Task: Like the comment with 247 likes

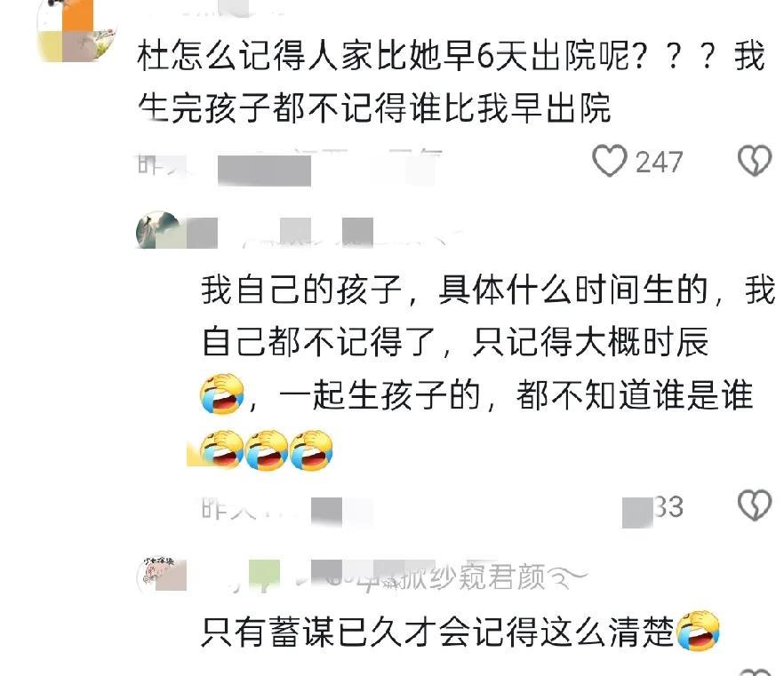Action: coord(610,161)
